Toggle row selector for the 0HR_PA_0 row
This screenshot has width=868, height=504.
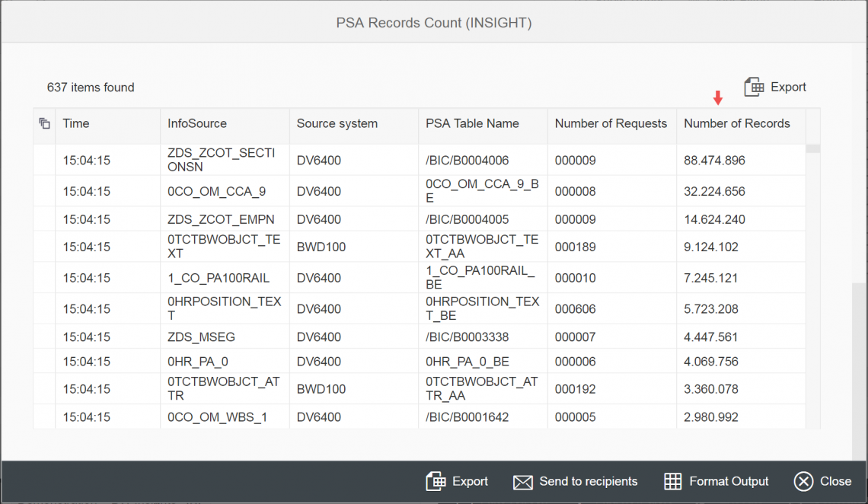44,362
